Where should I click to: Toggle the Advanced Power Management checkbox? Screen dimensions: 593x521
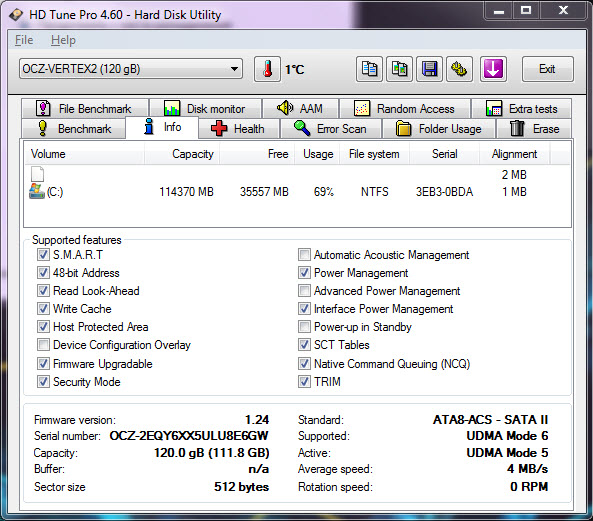[304, 290]
